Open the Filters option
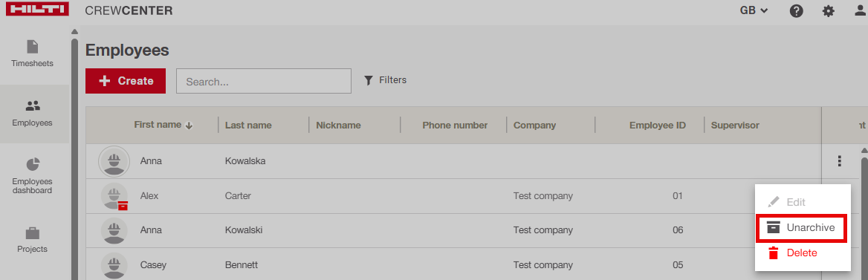868x280 pixels. click(385, 80)
